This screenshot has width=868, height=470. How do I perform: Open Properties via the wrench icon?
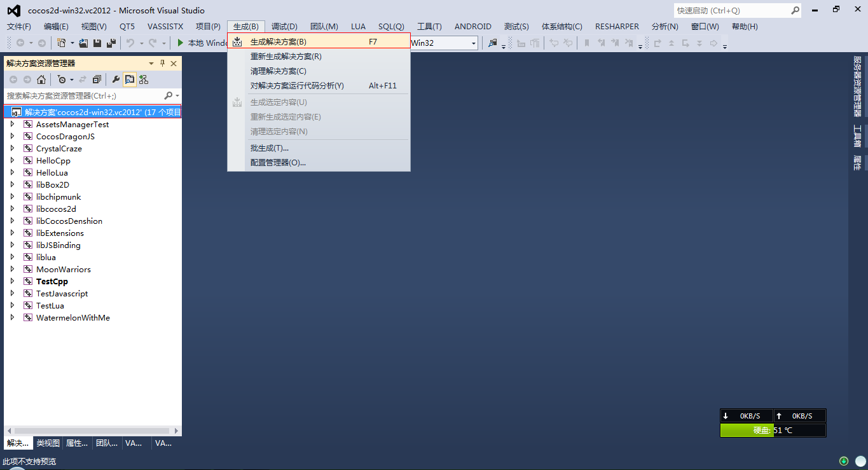116,79
